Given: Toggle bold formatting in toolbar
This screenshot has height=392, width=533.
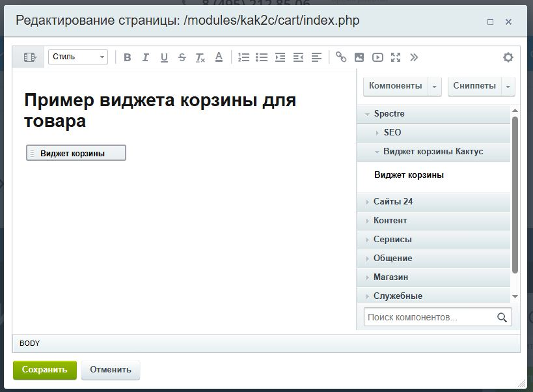Looking at the screenshot, I should click(128, 57).
